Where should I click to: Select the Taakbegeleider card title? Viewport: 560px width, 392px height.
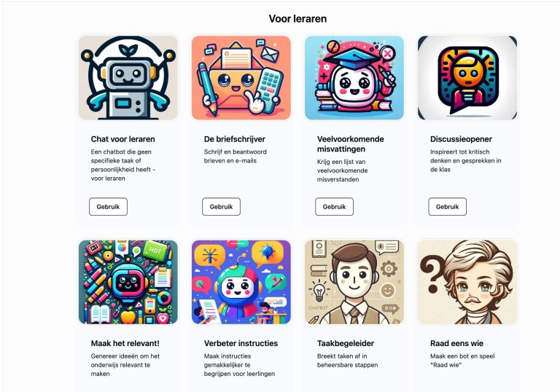click(x=346, y=343)
